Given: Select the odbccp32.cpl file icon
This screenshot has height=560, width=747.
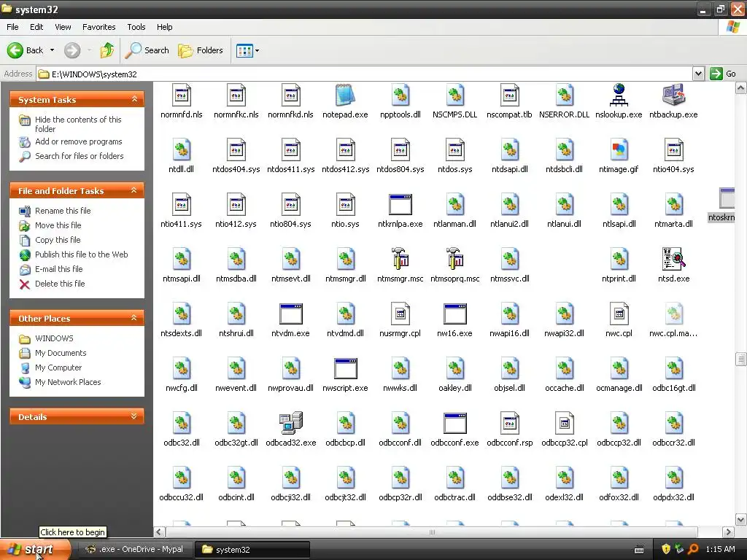Looking at the screenshot, I should click(x=565, y=423).
